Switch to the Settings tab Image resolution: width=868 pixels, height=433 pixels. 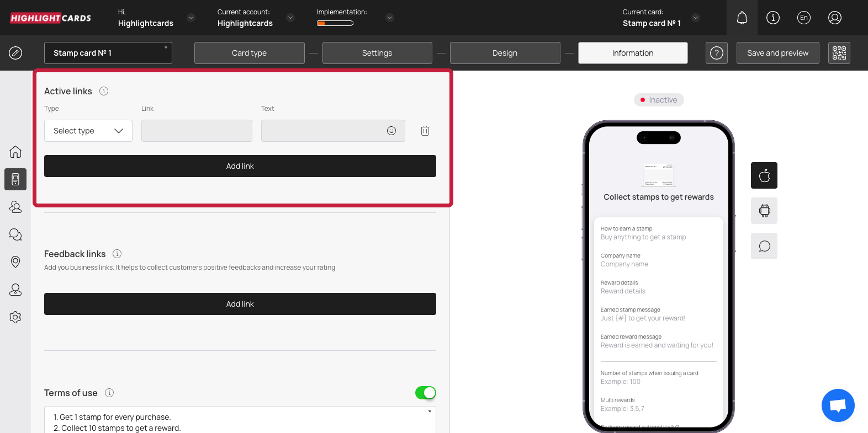[x=377, y=53]
